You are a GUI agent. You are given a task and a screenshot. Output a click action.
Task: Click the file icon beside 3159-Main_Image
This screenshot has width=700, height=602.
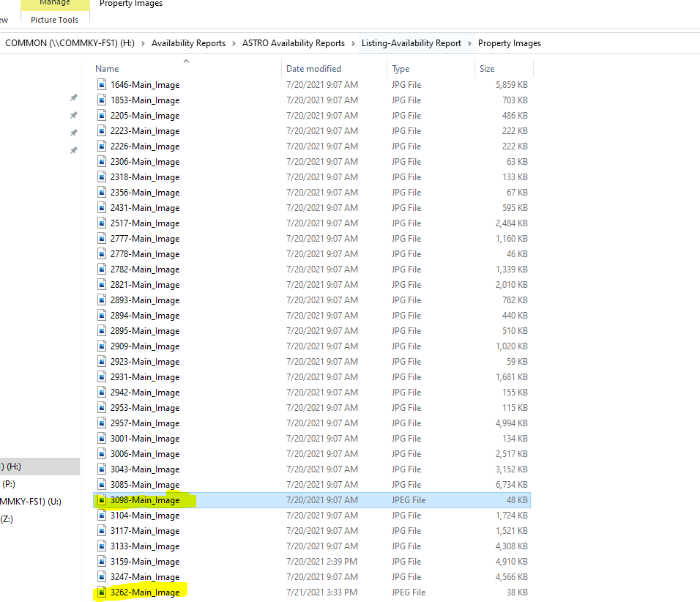[x=101, y=561]
